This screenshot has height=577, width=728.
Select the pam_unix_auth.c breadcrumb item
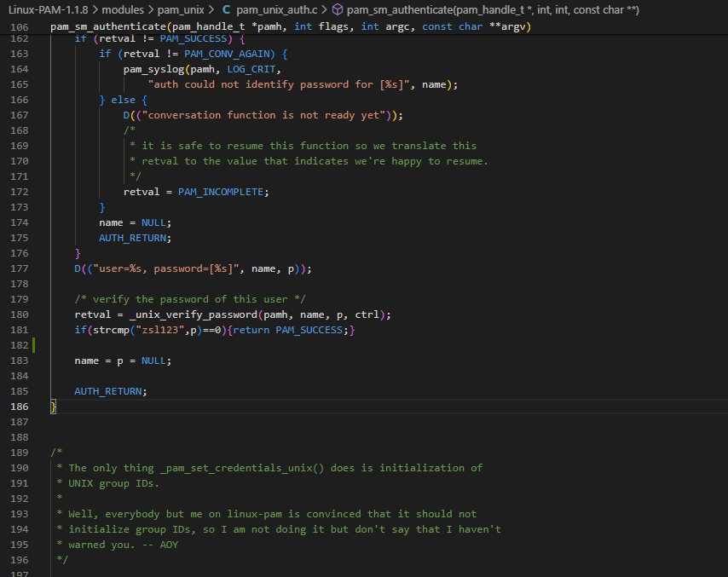pos(277,10)
